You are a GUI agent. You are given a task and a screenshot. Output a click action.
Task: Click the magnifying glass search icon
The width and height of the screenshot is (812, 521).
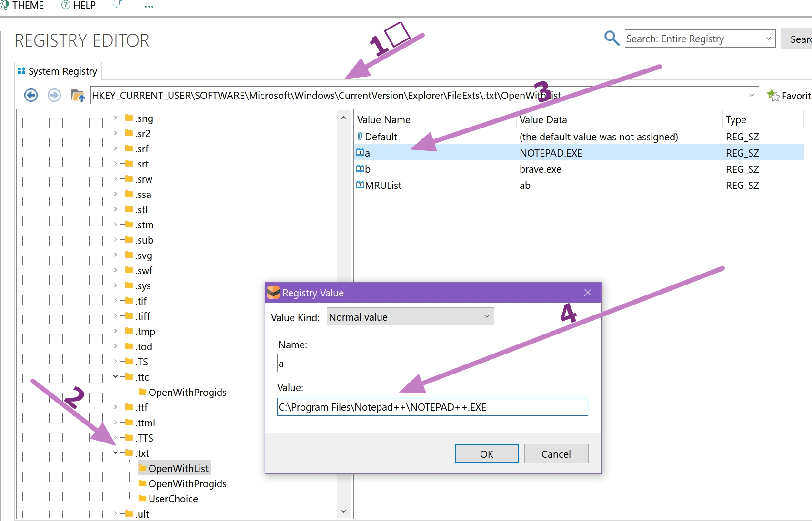coord(612,39)
